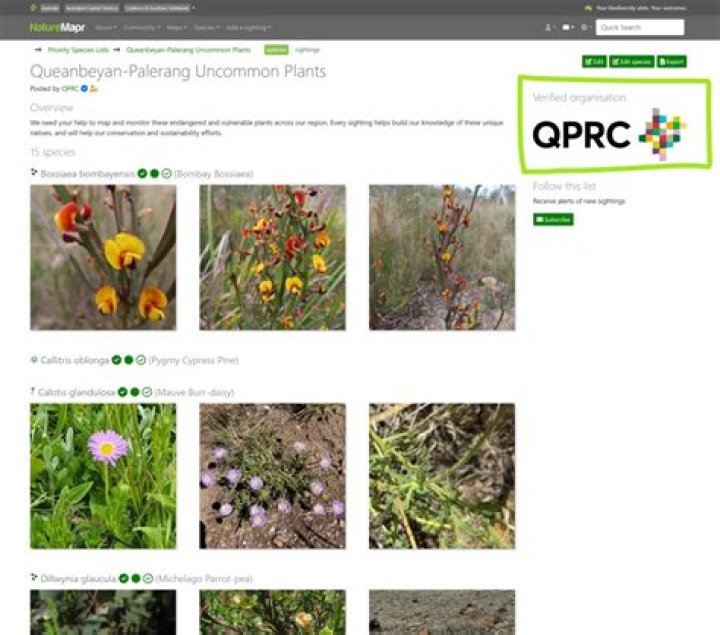Click the solid check badge after Calotis glandulosa
The width and height of the screenshot is (720, 635).
point(123,392)
